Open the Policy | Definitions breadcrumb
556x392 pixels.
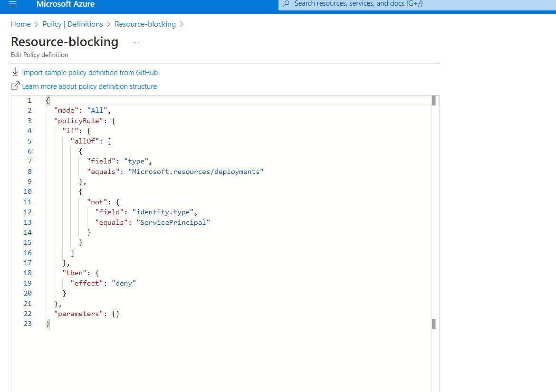[73, 24]
